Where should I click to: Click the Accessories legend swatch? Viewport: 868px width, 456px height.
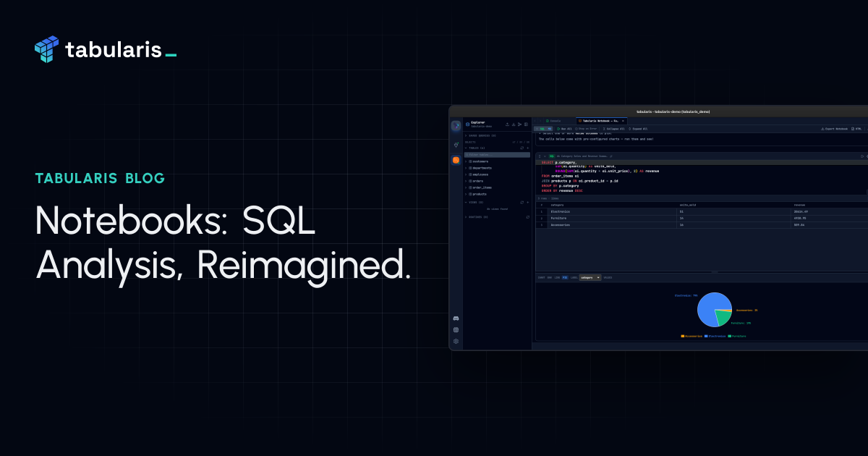click(682, 336)
